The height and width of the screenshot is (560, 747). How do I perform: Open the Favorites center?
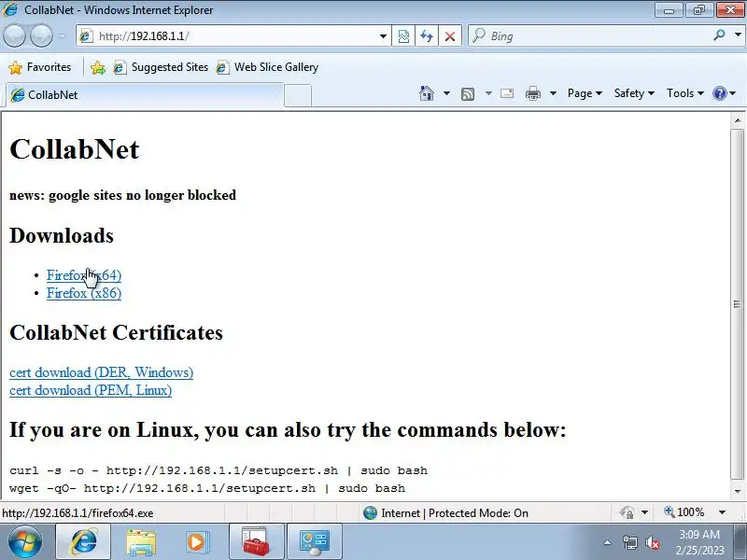click(x=40, y=67)
